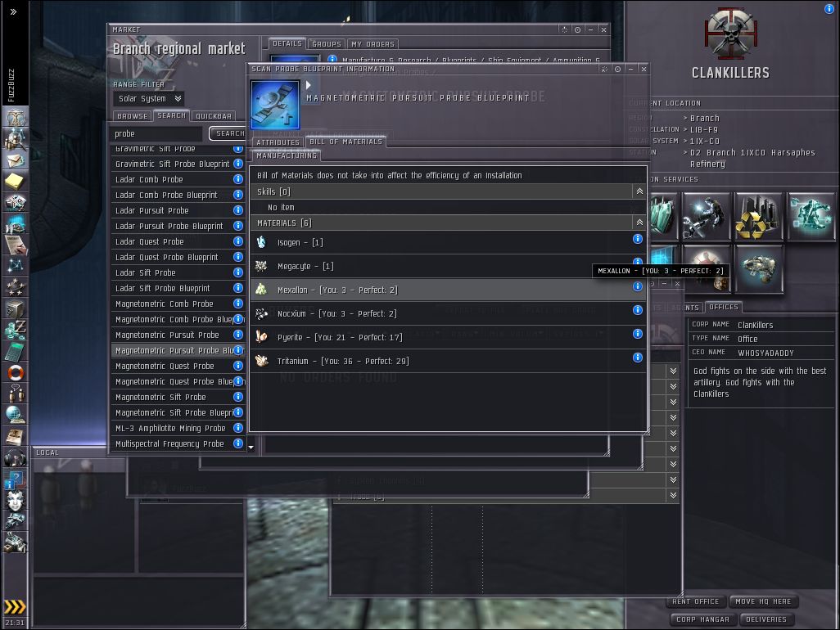Open People and Places in the sidebar
840x630 pixels.
[x=15, y=139]
